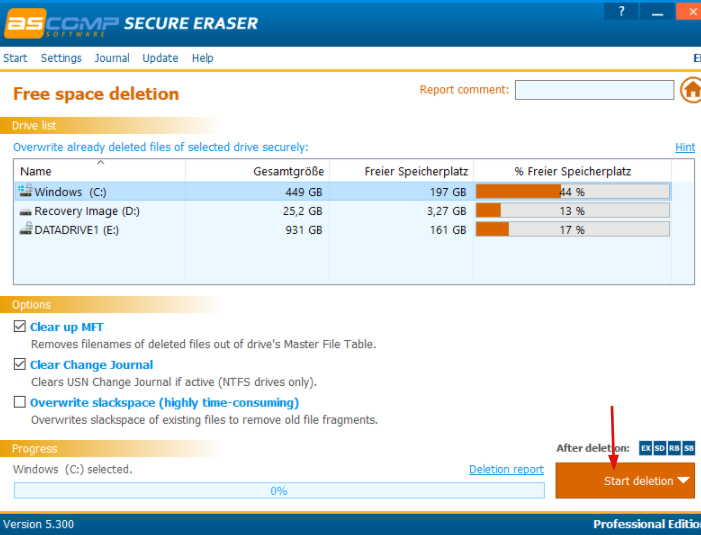The image size is (701, 535).
Task: Toggle the SB after-deletion icon
Action: [689, 449]
